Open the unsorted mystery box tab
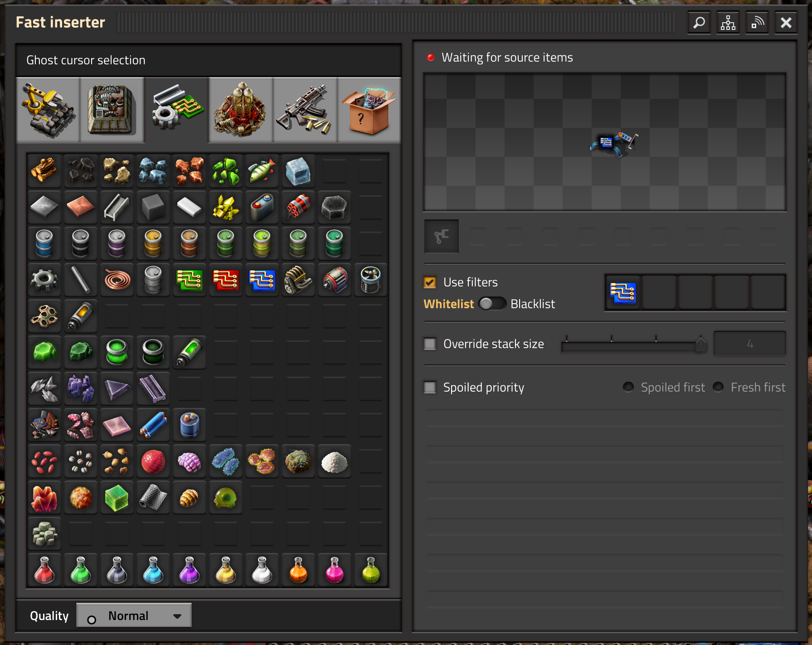Viewport: 812px width, 645px height. click(369, 110)
